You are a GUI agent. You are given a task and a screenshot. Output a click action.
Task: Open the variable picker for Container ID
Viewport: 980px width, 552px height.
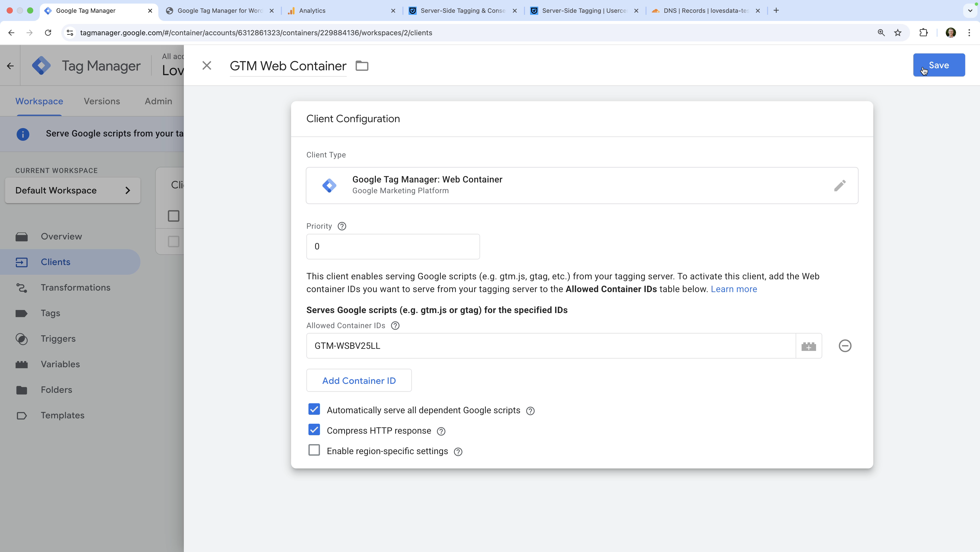pos(808,346)
